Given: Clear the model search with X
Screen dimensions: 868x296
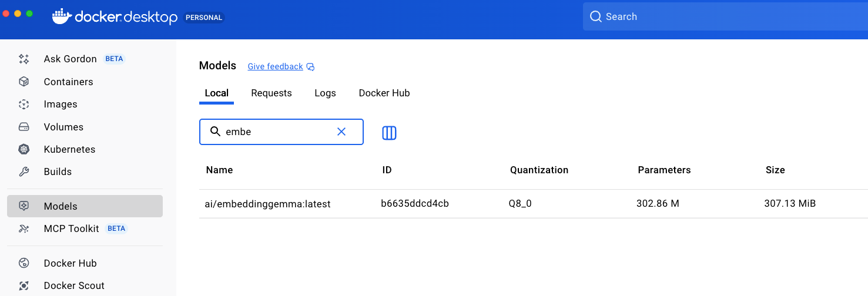Looking at the screenshot, I should pos(341,132).
